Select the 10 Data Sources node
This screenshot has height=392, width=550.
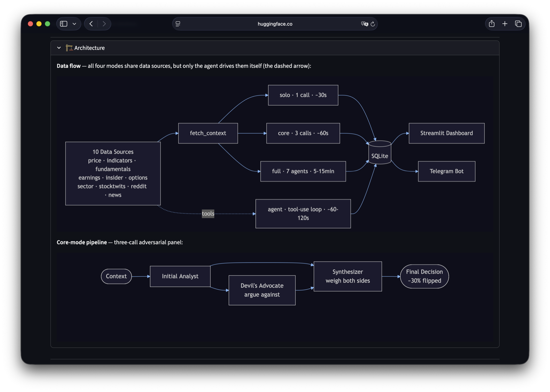(113, 173)
